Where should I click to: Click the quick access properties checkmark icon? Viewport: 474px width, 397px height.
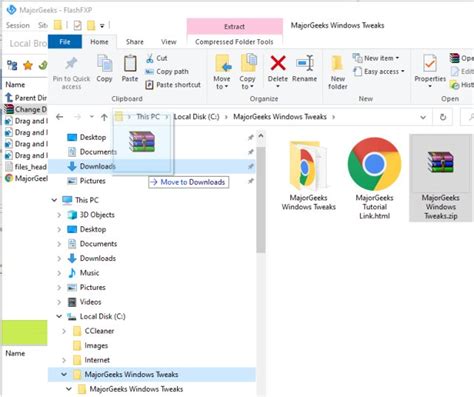pos(77,25)
